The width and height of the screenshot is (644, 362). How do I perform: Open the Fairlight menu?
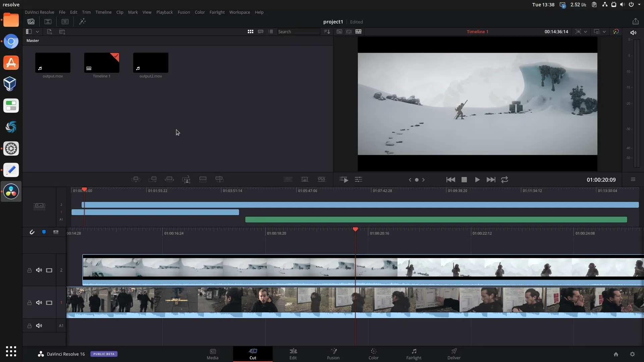[217, 12]
